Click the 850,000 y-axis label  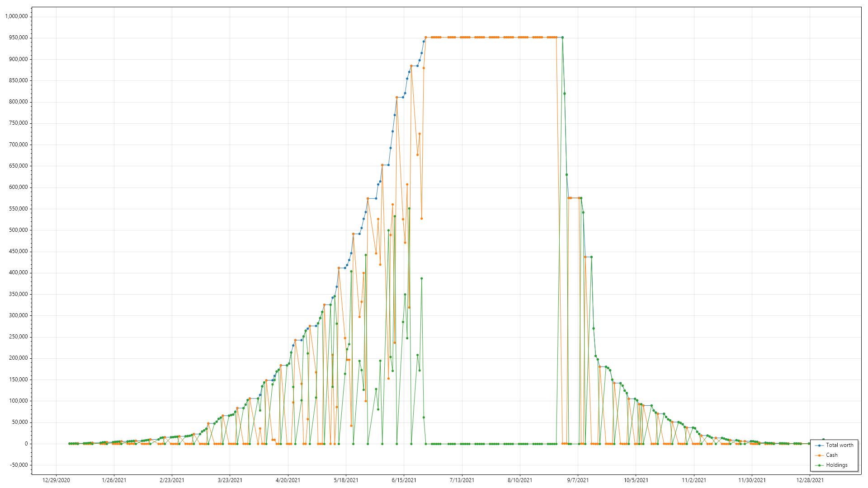(x=18, y=80)
